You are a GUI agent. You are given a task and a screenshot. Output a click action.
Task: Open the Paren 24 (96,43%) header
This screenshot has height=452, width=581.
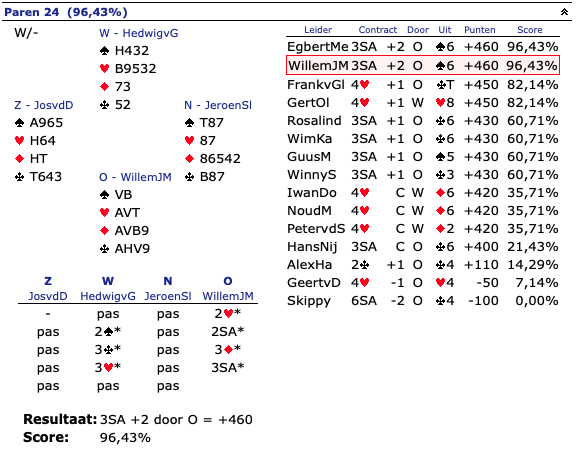[66, 12]
